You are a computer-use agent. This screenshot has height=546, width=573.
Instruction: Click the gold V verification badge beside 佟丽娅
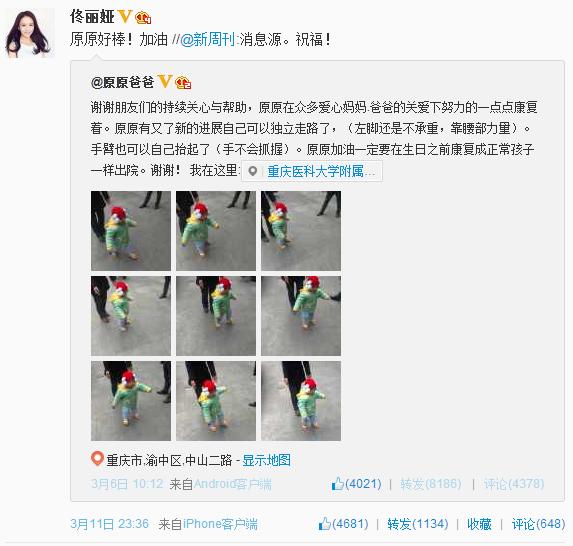125,16
